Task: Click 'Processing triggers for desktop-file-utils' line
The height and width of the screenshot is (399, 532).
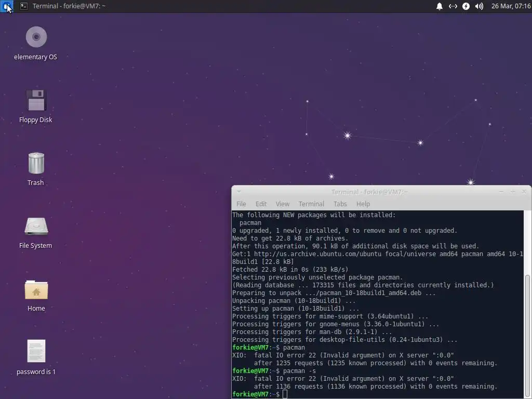Action: (x=345, y=340)
